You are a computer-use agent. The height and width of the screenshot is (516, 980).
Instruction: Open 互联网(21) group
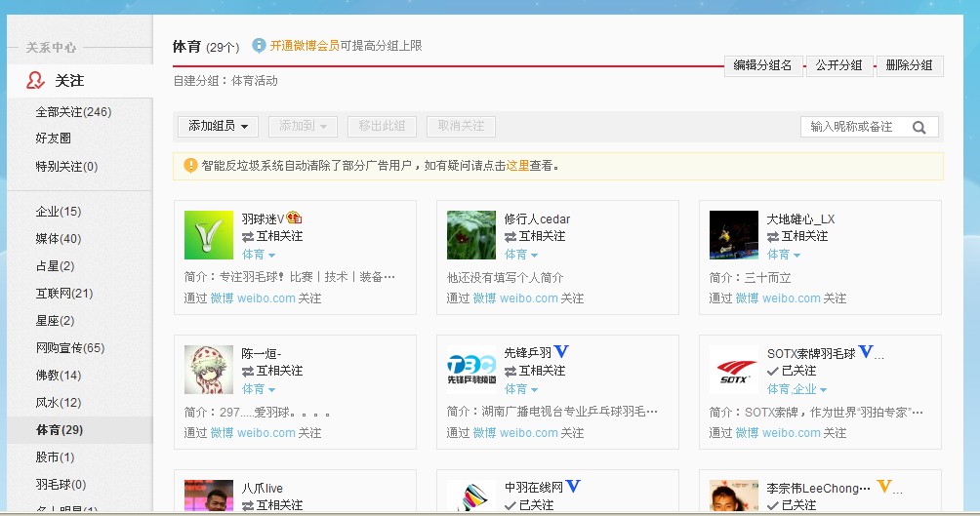pos(64,293)
